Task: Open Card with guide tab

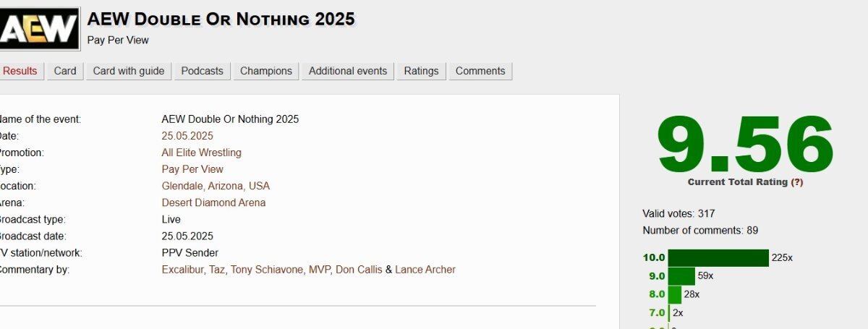Action: point(129,71)
